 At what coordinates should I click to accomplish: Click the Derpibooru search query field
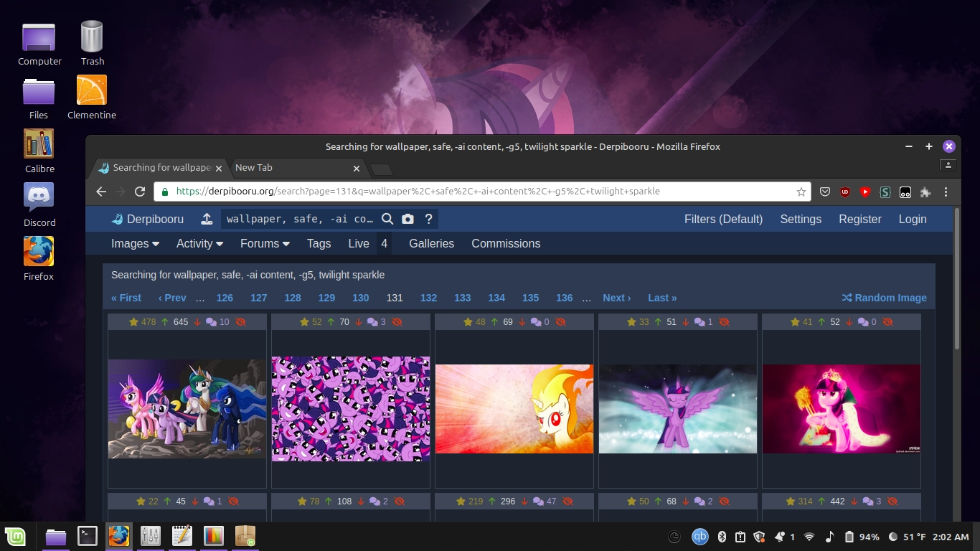[x=299, y=219]
